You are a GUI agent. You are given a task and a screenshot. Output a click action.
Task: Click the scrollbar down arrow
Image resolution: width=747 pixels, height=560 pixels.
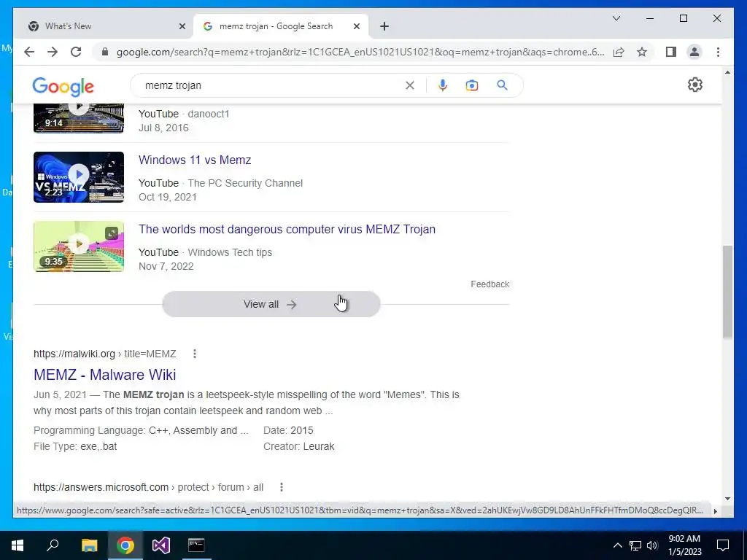(x=727, y=499)
